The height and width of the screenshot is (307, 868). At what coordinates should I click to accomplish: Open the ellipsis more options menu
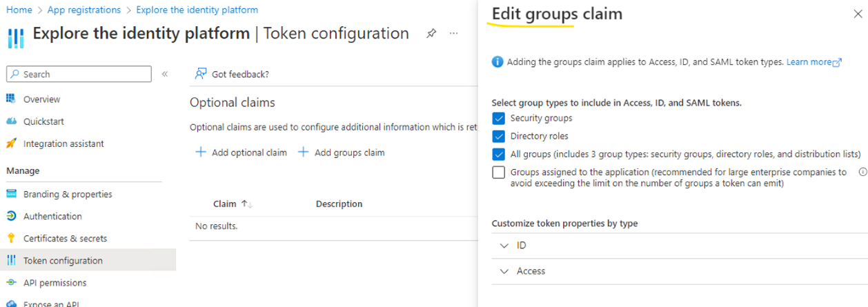coord(453,33)
